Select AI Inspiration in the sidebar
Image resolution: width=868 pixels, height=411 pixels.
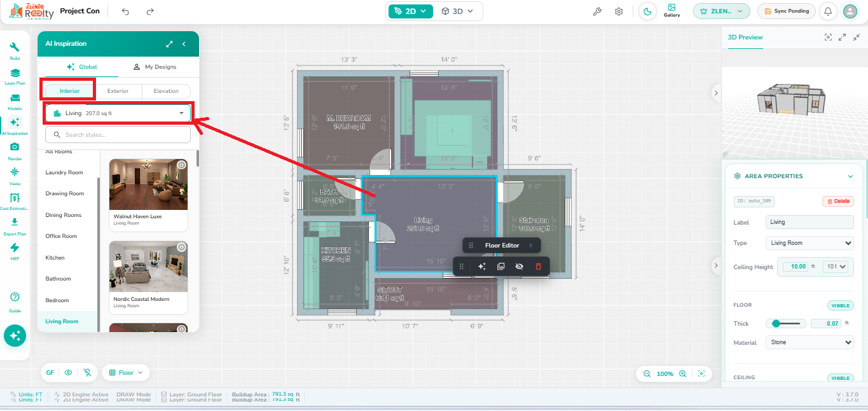click(15, 126)
